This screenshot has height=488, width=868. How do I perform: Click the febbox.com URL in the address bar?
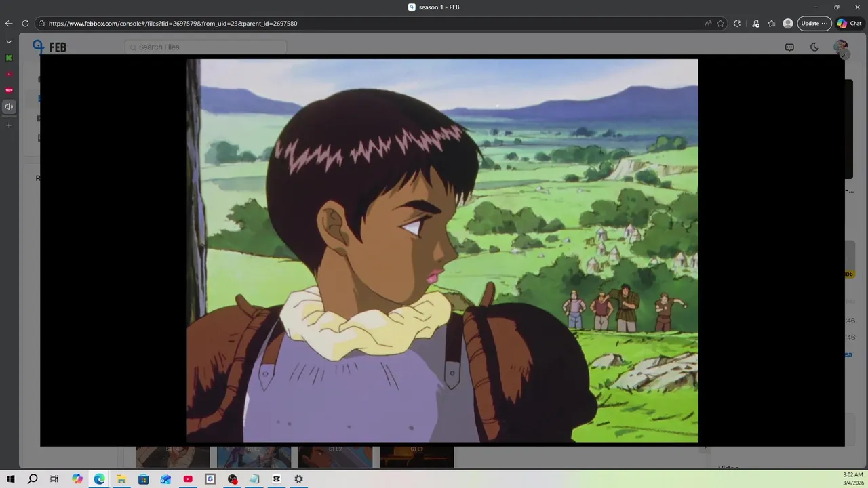tap(173, 23)
